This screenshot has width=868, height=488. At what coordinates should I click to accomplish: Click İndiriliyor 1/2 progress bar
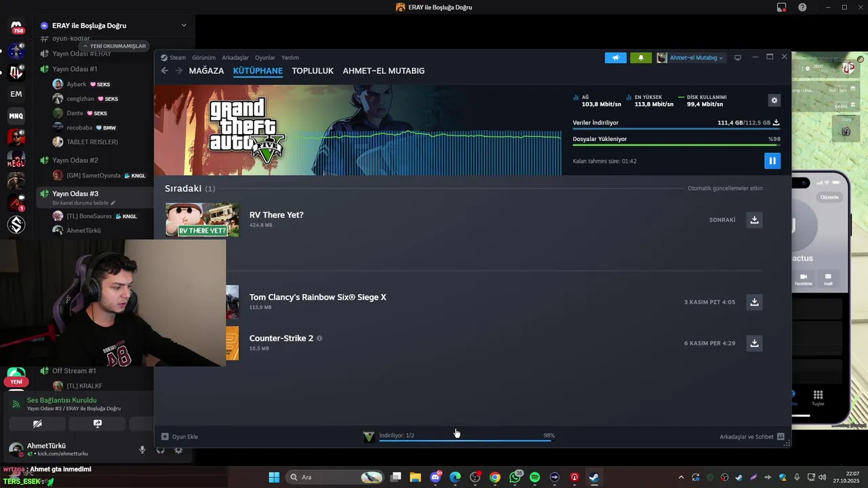tap(467, 440)
